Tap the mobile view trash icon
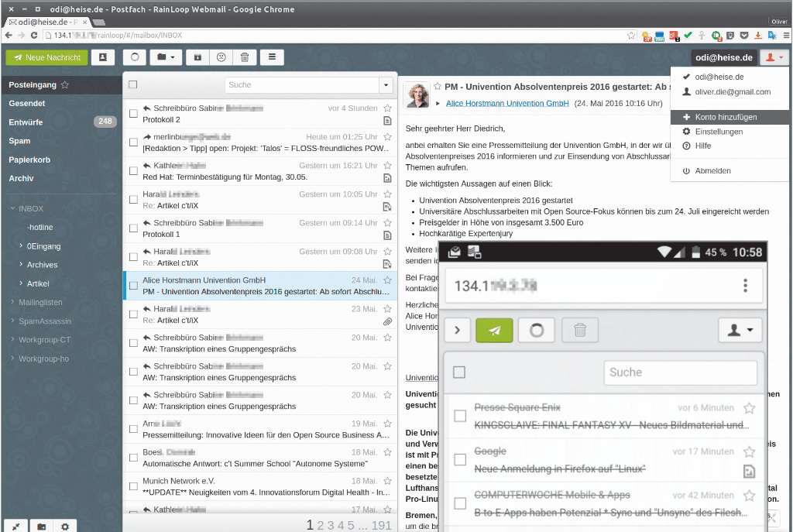The height and width of the screenshot is (532, 793). point(580,330)
